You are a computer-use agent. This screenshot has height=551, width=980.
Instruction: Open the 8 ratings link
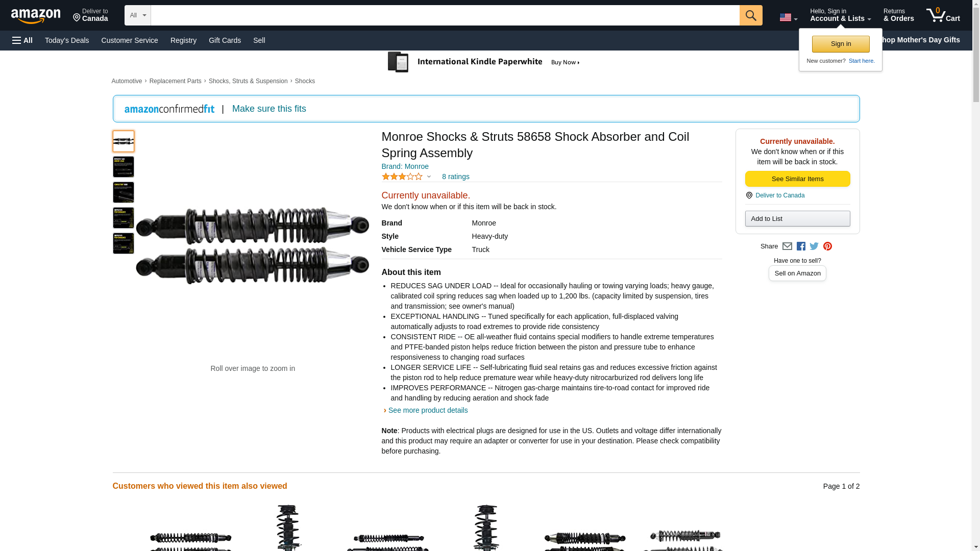pyautogui.click(x=455, y=177)
